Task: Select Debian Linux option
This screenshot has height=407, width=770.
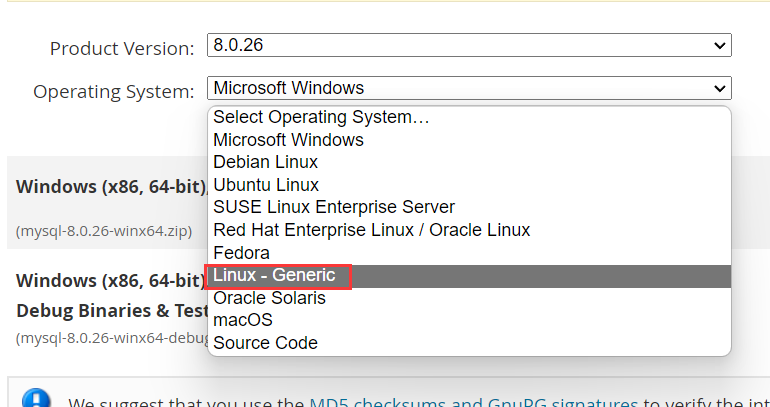Action: 469,162
